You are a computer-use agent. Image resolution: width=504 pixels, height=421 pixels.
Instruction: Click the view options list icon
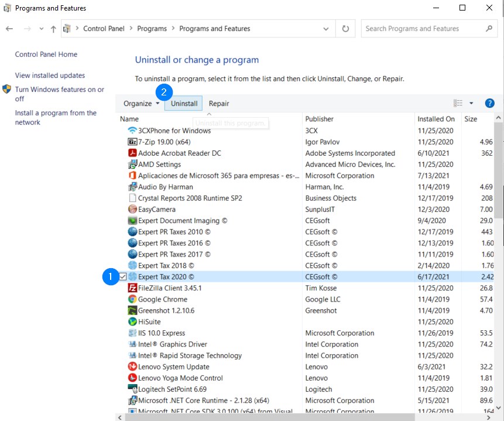pyautogui.click(x=458, y=103)
